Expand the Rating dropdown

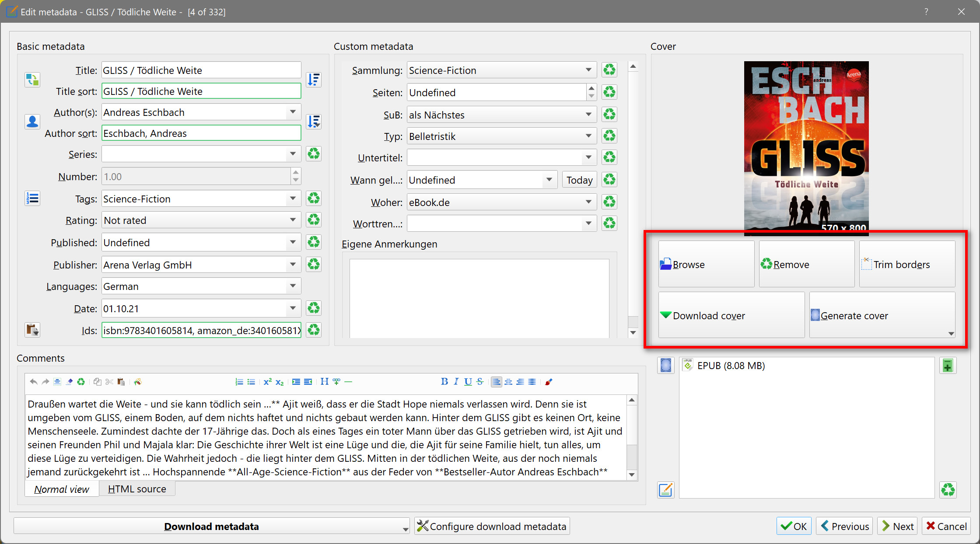[x=293, y=220]
